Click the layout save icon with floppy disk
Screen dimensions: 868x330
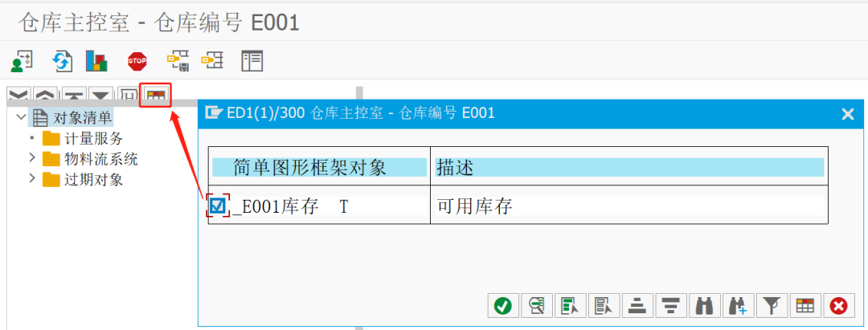(178, 61)
